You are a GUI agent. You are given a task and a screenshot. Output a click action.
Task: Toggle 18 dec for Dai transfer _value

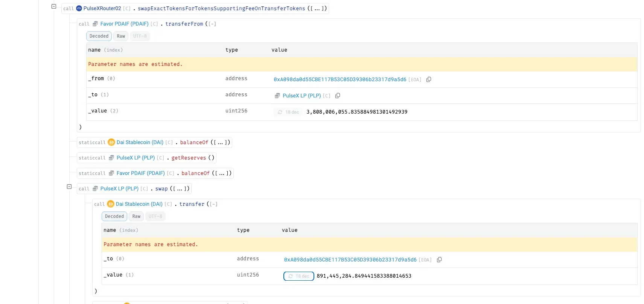point(299,276)
